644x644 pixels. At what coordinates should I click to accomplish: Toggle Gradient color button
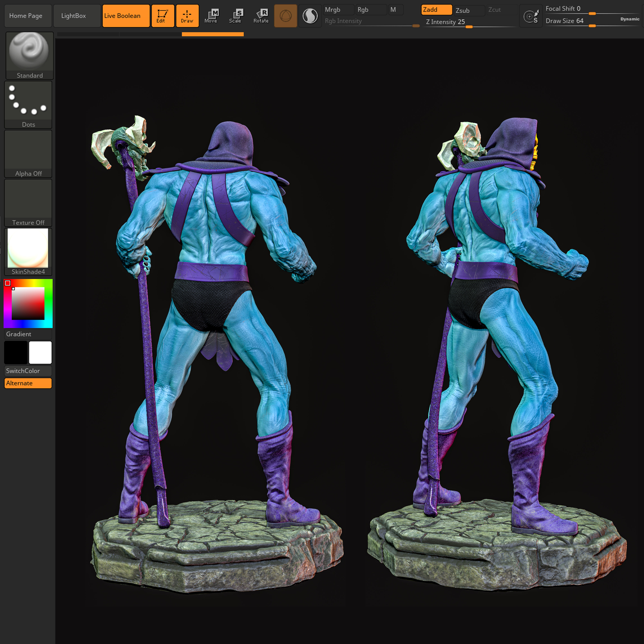pos(28,334)
